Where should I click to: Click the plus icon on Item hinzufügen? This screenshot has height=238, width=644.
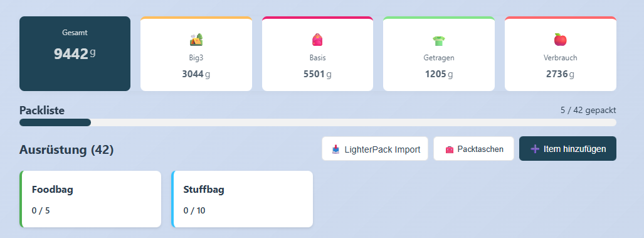[535, 149]
